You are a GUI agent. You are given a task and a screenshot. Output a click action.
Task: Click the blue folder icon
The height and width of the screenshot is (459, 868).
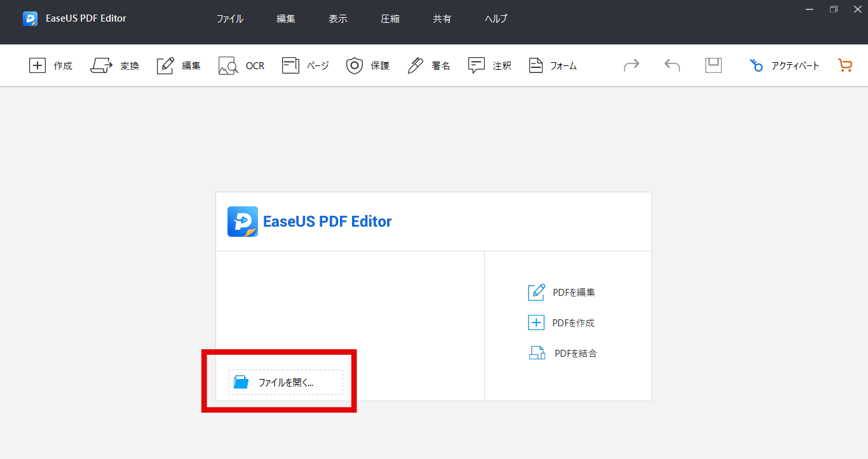point(241,382)
